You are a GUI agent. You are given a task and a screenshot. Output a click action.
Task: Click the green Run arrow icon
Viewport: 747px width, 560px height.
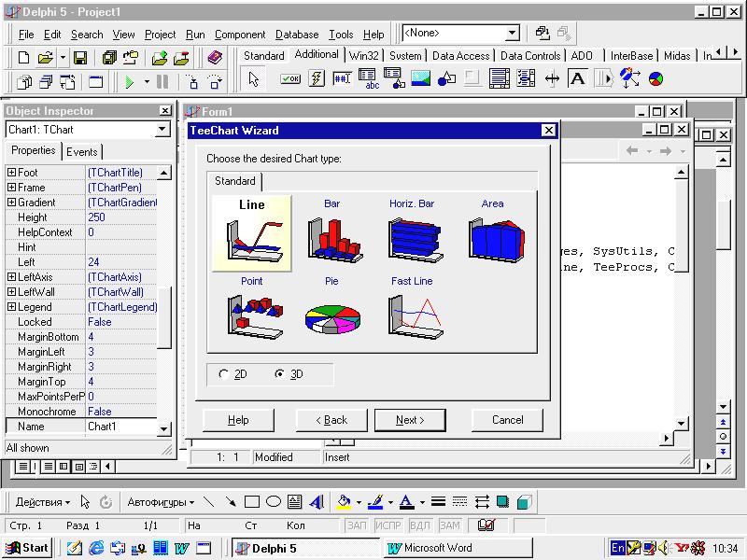coord(129,82)
